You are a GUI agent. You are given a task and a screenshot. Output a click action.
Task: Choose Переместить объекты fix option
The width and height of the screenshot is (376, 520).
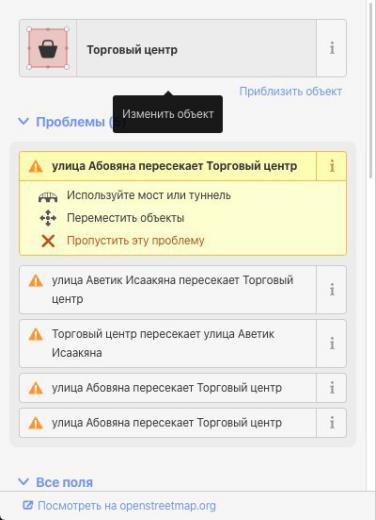125,218
